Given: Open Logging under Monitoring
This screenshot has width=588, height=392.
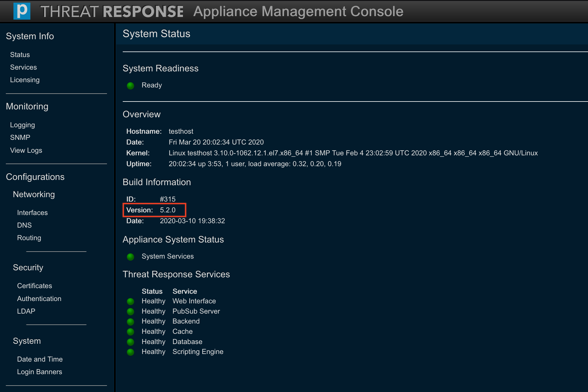Looking at the screenshot, I should pyautogui.click(x=23, y=125).
